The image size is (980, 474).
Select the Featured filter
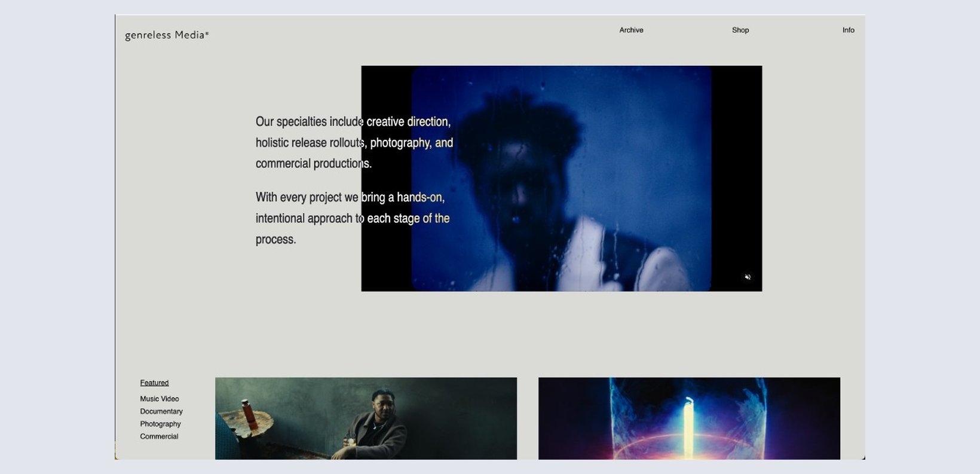pyautogui.click(x=154, y=383)
